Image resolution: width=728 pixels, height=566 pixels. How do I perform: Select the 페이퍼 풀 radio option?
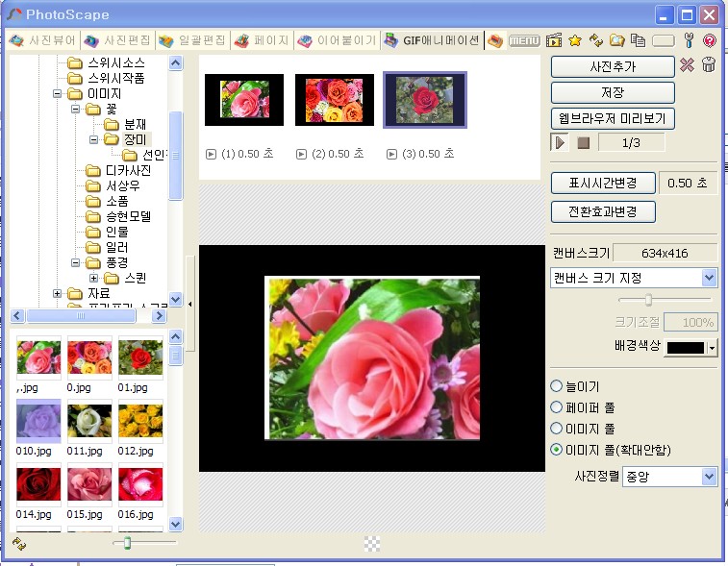coord(556,407)
